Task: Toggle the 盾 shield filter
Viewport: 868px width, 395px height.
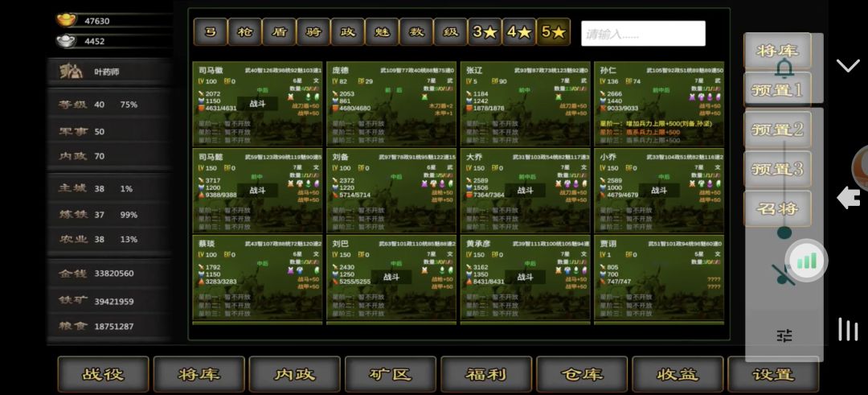Action: 279,32
